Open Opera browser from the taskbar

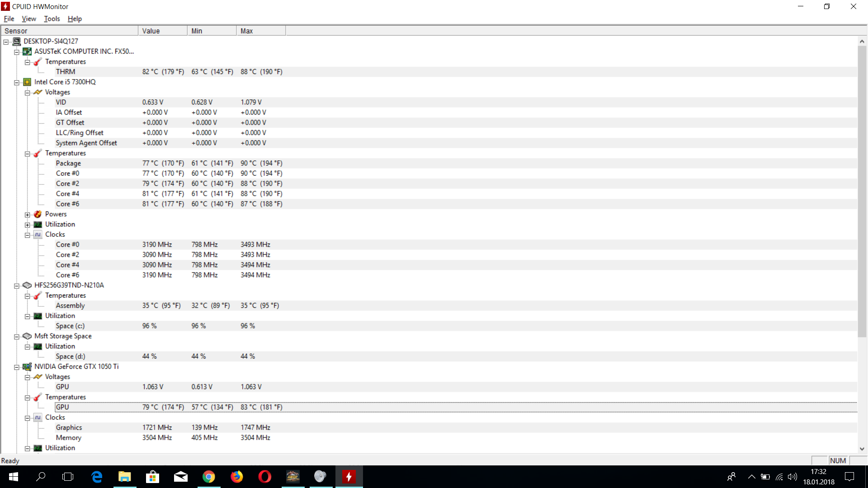(x=265, y=477)
